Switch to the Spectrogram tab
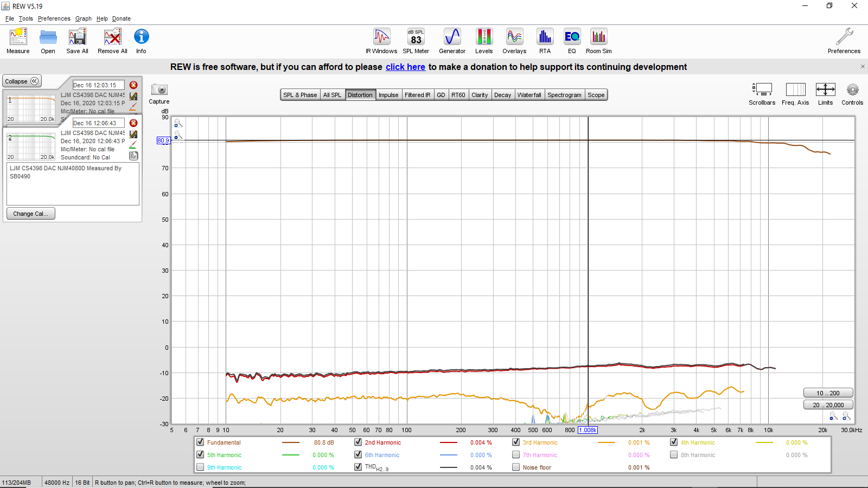 tap(564, 95)
